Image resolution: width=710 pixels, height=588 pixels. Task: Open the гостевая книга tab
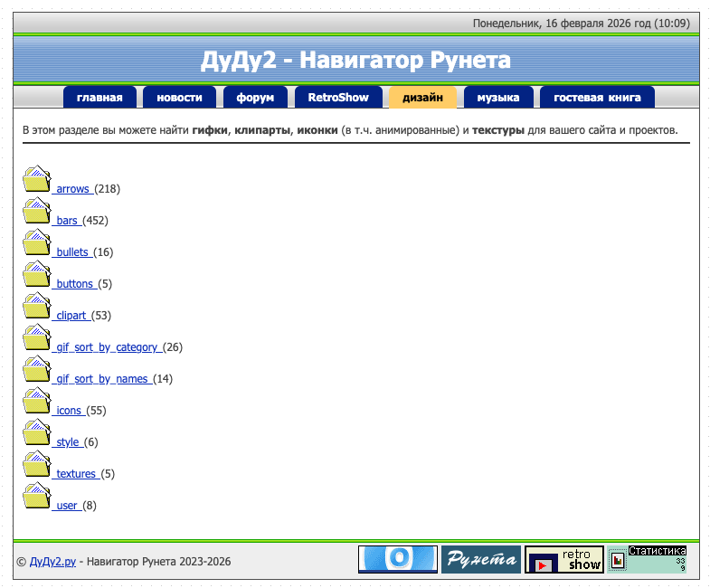click(597, 98)
